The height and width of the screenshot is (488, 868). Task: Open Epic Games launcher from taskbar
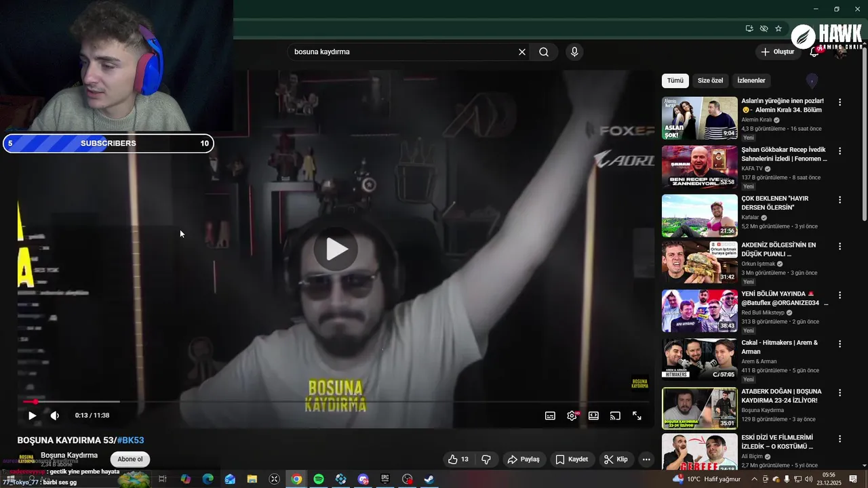pos(385,479)
